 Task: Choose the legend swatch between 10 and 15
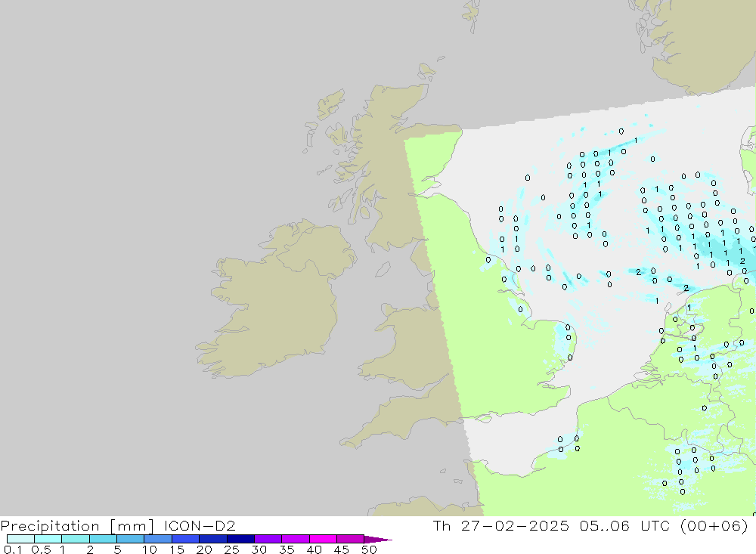tap(158, 539)
